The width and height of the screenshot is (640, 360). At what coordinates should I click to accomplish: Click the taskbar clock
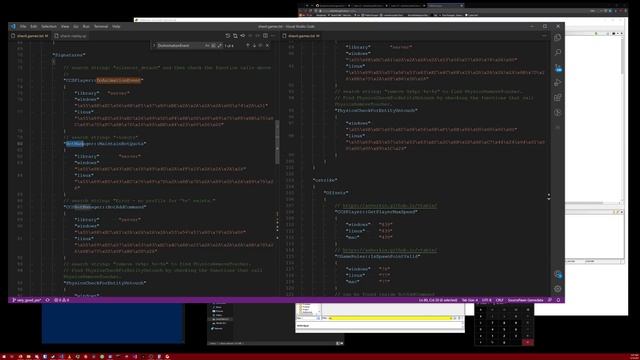tap(634, 356)
